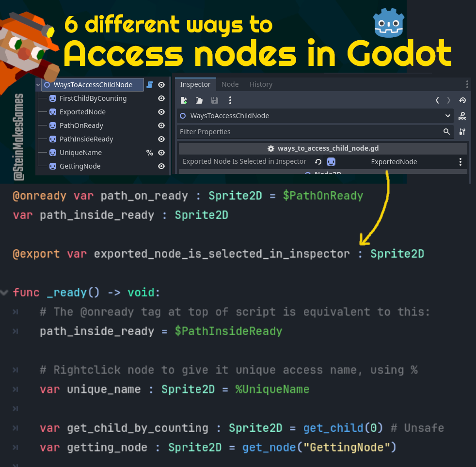This screenshot has width=476, height=467.
Task: Click the $PathOnReady reference in code
Action: click(323, 196)
